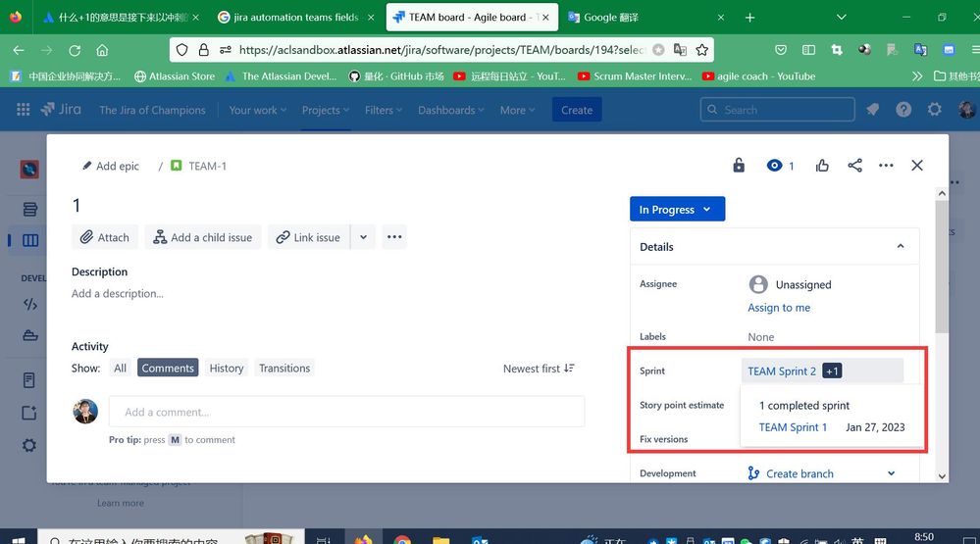The image size is (980, 544).
Task: Close the TEAM-1 issue dialog
Action: pyautogui.click(x=917, y=166)
